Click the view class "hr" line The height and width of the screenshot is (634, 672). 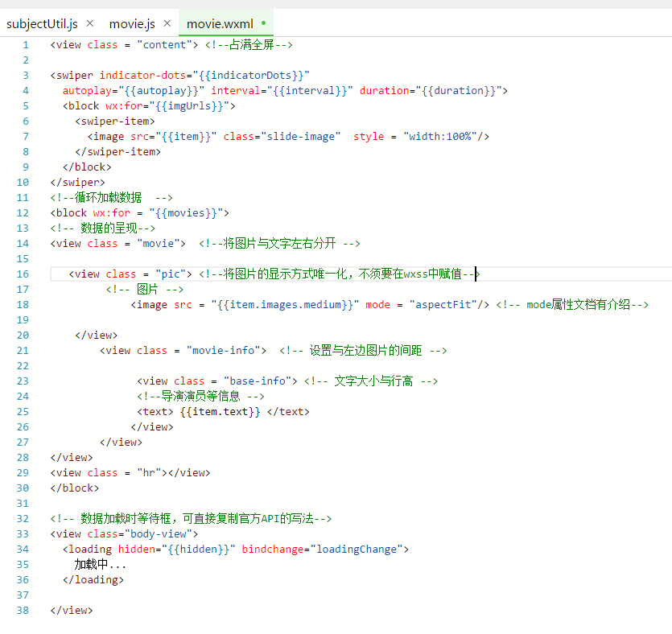tap(129, 473)
